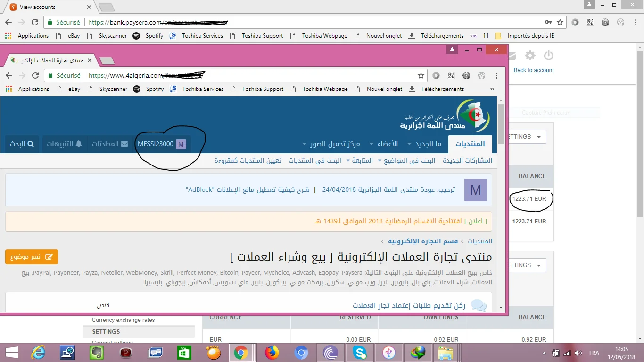Open Skype from the taskbar

pos(359,353)
